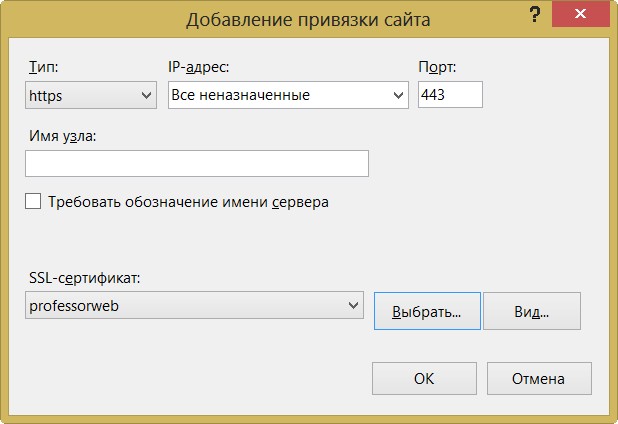Open the SSL-сертификат dropdown showing professorweb
Image resolution: width=618 pixels, height=424 pixels.
[x=194, y=305]
